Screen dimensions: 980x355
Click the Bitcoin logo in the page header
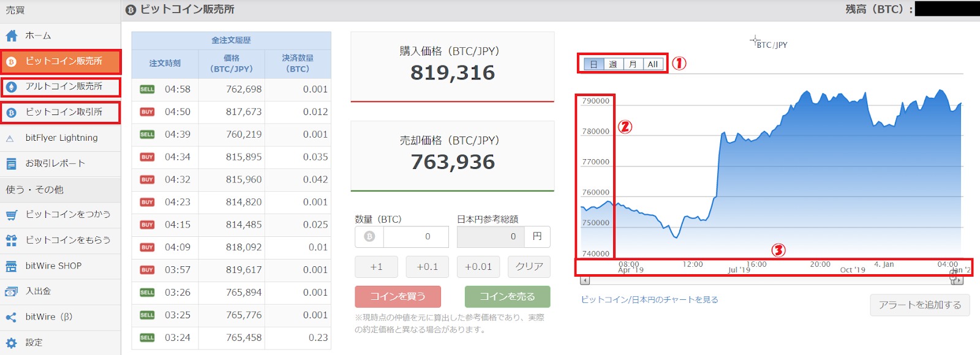click(x=130, y=10)
